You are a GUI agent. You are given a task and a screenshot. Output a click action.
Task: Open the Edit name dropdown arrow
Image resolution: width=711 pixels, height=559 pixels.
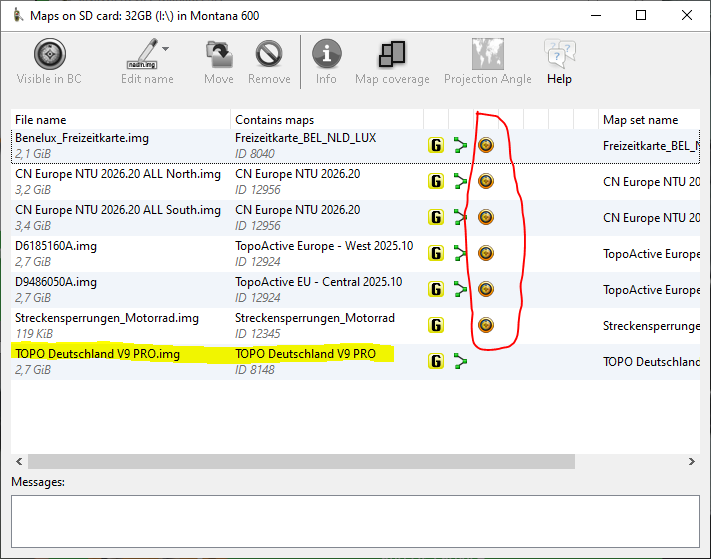coord(166,49)
